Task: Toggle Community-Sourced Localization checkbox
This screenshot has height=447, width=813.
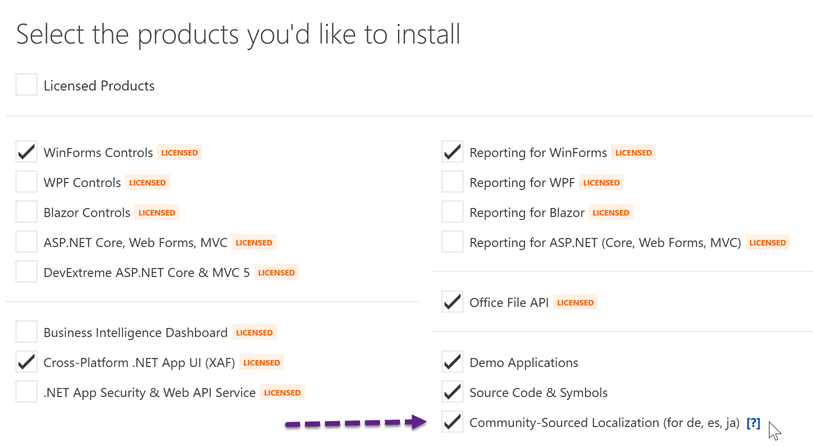Action: (x=453, y=422)
